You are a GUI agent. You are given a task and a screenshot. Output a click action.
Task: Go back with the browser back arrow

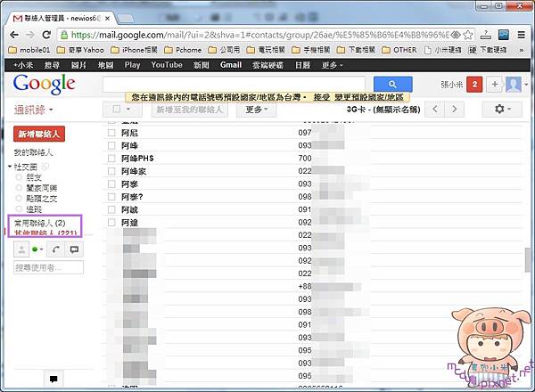click(14, 35)
